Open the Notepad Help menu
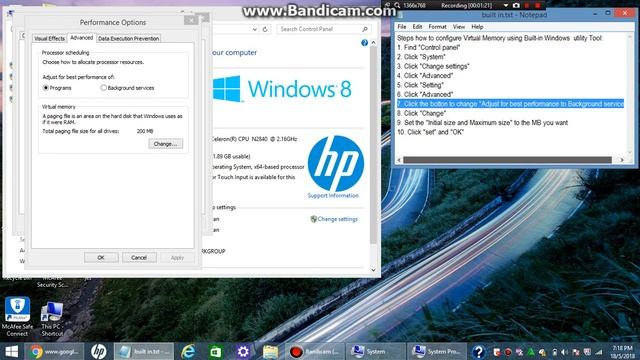 (477, 27)
